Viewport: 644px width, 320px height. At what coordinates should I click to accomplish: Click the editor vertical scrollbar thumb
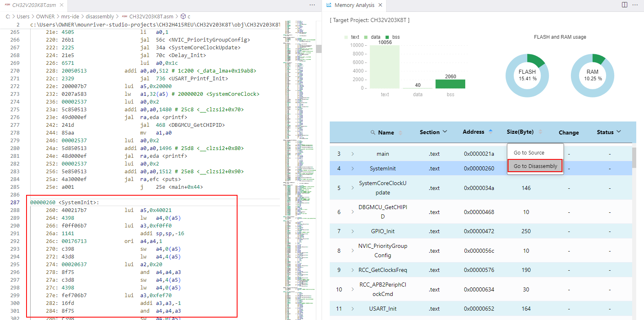319,49
